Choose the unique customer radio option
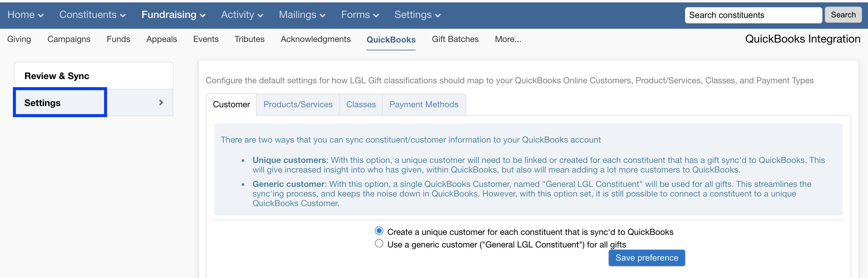The image size is (868, 278). [379, 231]
